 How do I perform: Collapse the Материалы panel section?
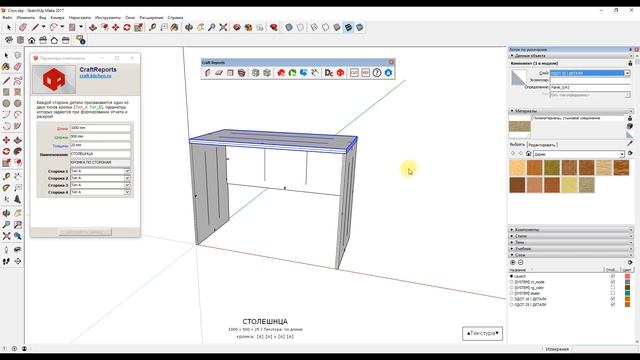[571, 111]
